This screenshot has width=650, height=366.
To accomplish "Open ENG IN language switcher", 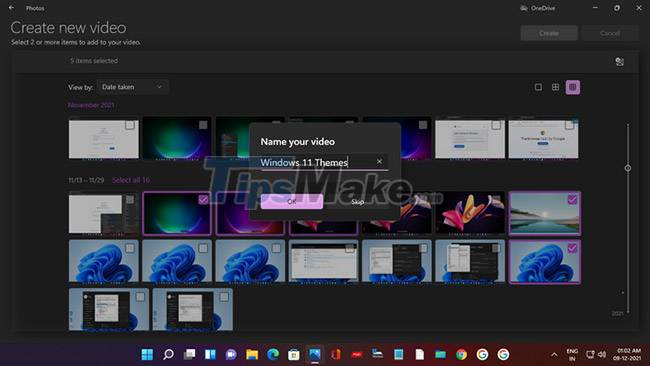I will click(x=572, y=355).
